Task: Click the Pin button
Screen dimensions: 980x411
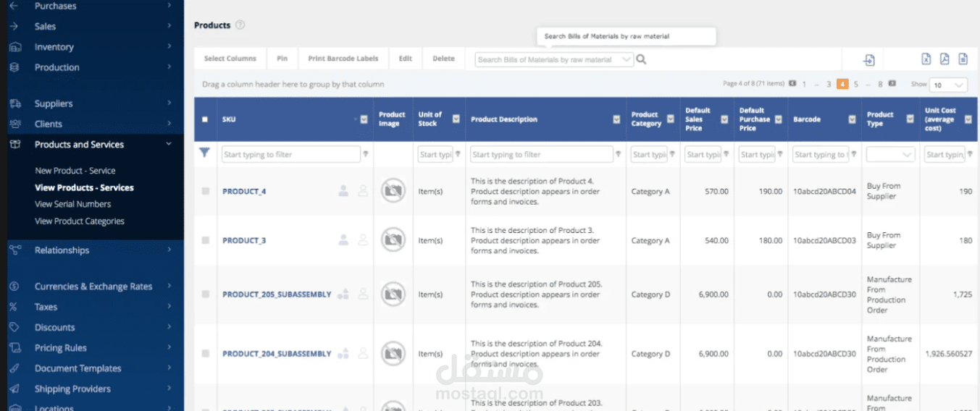Action: tap(282, 59)
